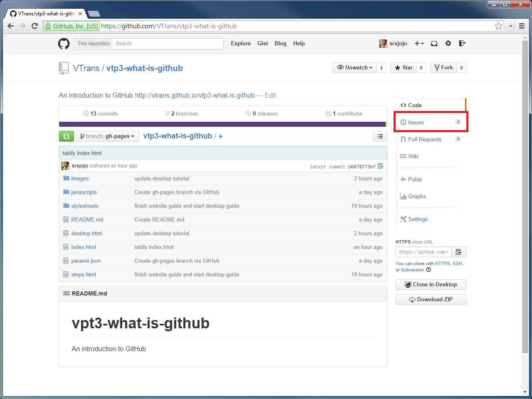The image size is (532, 399).
Task: Open the images folder
Action: point(80,178)
